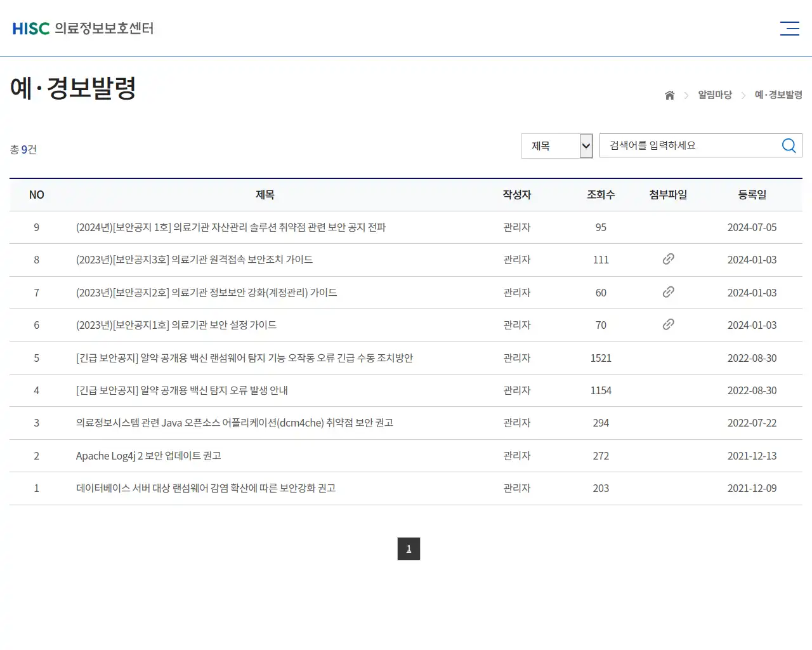
Task: Sort by the 등록일 column header
Action: pos(752,195)
